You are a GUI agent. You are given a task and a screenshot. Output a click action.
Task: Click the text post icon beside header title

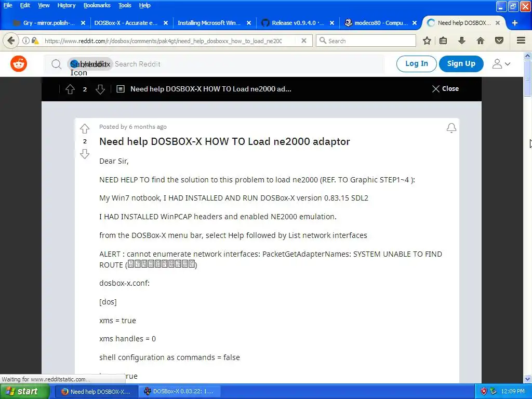coord(121,89)
